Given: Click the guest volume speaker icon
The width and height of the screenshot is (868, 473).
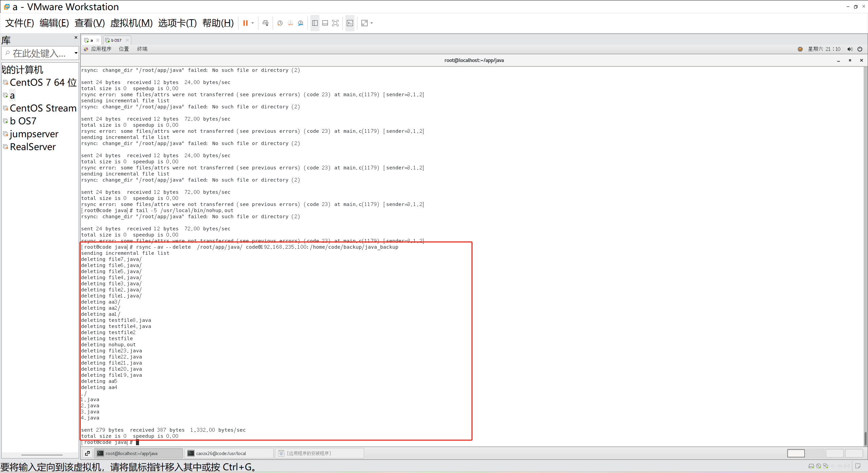Looking at the screenshot, I should click(850, 49).
